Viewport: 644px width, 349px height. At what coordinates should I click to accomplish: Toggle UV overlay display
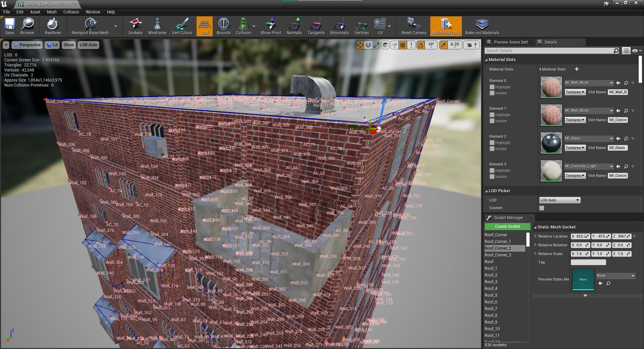coord(380,27)
